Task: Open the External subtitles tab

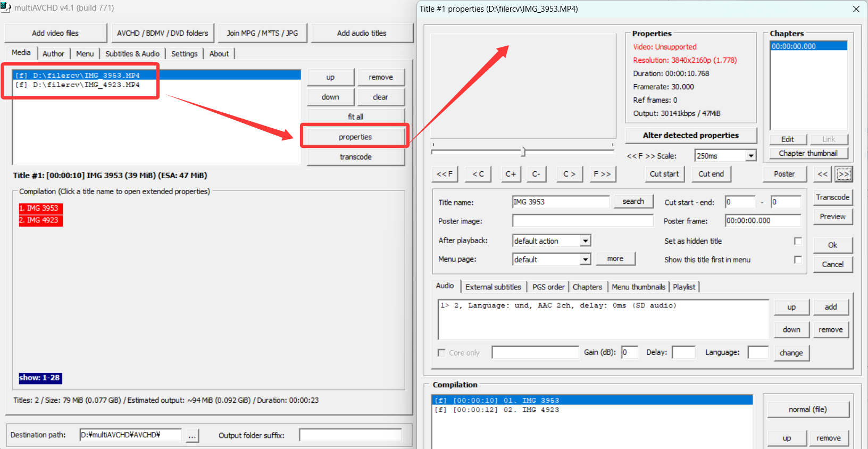Action: [493, 287]
